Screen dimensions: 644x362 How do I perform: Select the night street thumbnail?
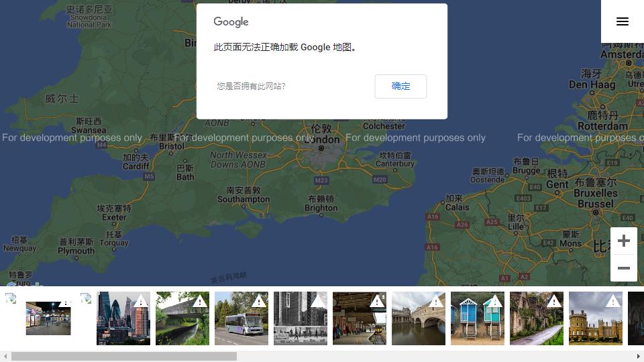tap(48, 318)
